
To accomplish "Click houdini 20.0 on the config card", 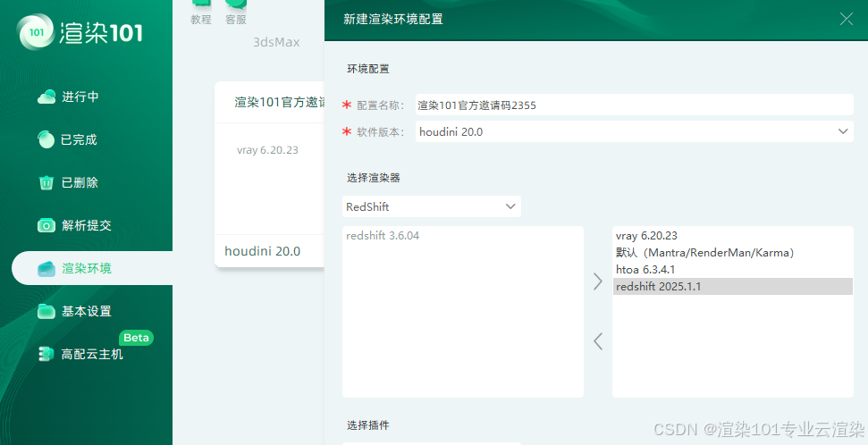I will 263,251.
